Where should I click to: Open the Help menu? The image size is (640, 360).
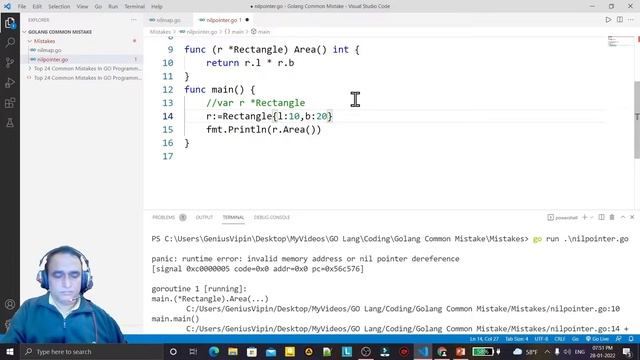click(157, 6)
